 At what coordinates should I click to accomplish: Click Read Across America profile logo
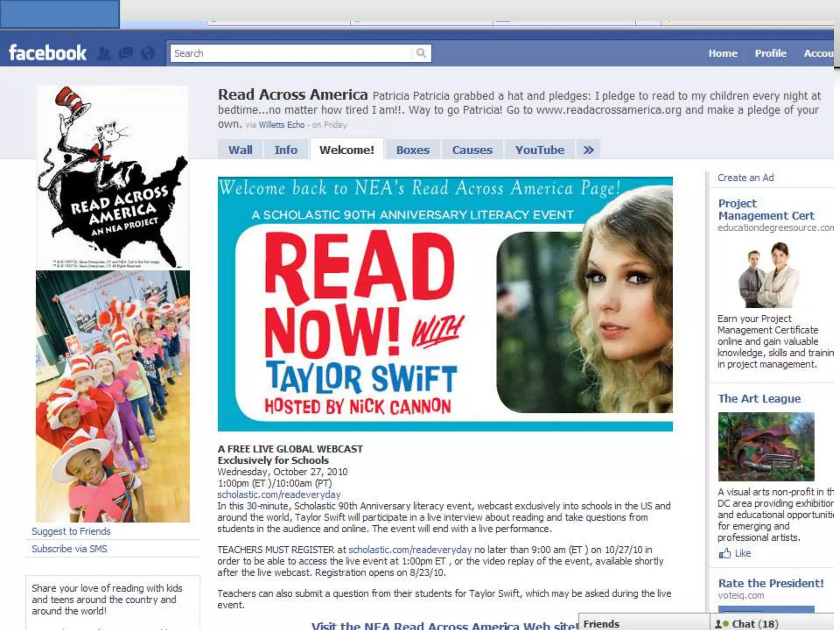point(112,177)
